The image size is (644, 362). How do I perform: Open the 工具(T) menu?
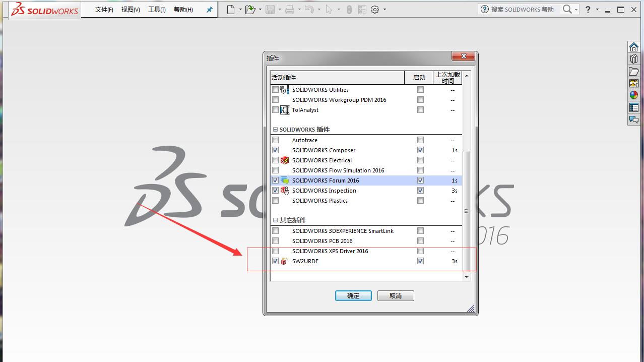(157, 10)
